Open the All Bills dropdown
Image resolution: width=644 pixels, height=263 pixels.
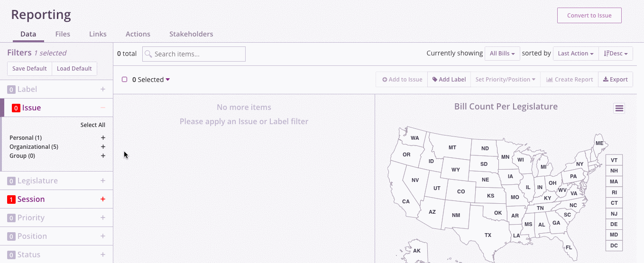coord(503,54)
